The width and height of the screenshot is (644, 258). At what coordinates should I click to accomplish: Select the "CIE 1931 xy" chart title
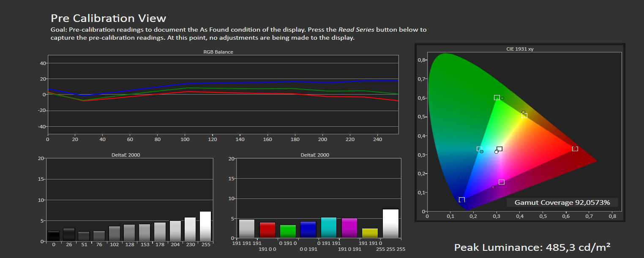click(x=520, y=49)
